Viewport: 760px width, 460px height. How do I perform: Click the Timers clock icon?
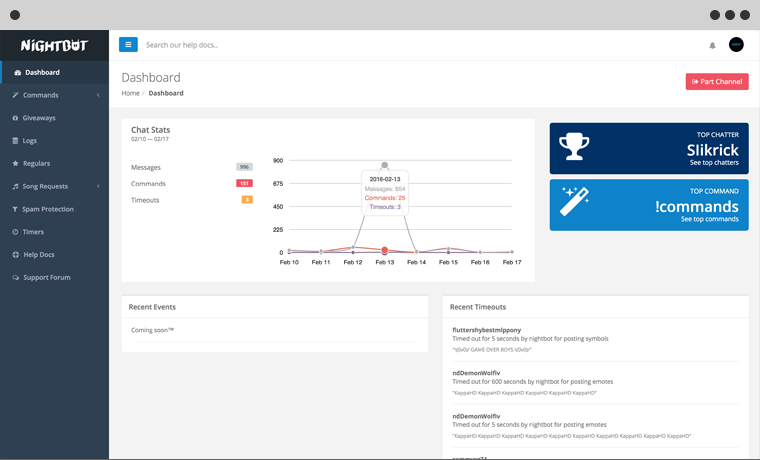(15, 232)
